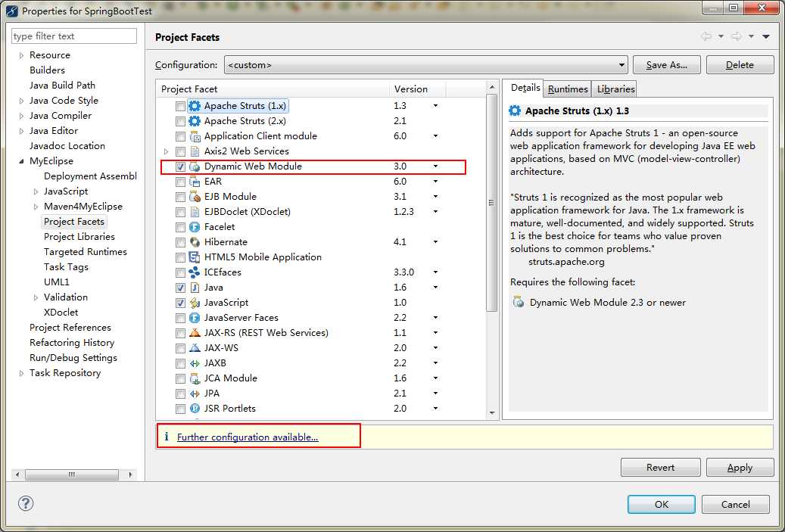Switch to the Libraries tab
Image resolution: width=785 pixels, height=532 pixels.
pos(615,89)
